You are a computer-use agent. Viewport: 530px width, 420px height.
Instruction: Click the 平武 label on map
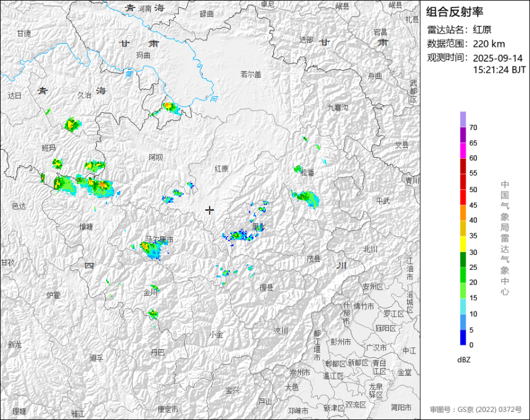coord(383,201)
